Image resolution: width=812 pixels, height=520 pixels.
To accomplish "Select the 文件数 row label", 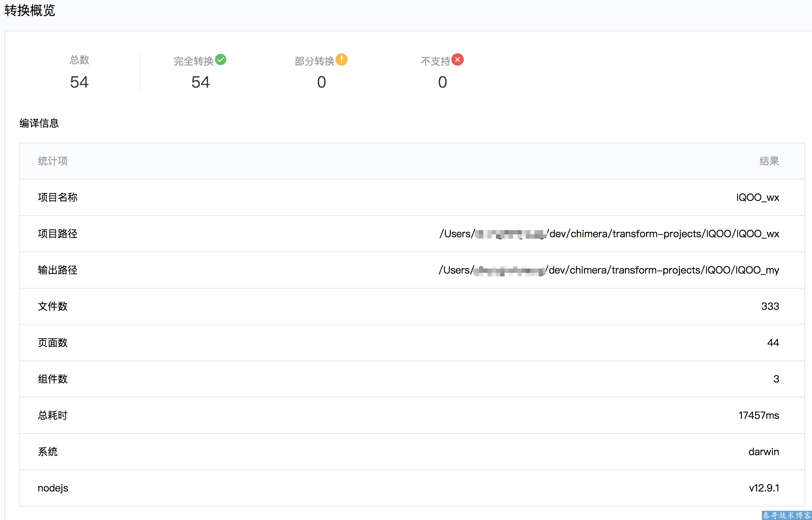I will coord(53,306).
